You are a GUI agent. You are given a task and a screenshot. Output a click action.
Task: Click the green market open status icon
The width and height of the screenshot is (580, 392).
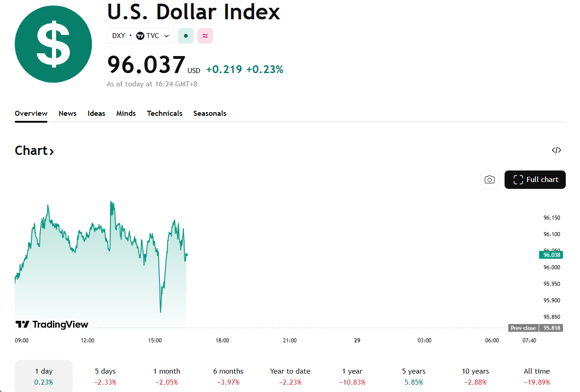(x=186, y=36)
